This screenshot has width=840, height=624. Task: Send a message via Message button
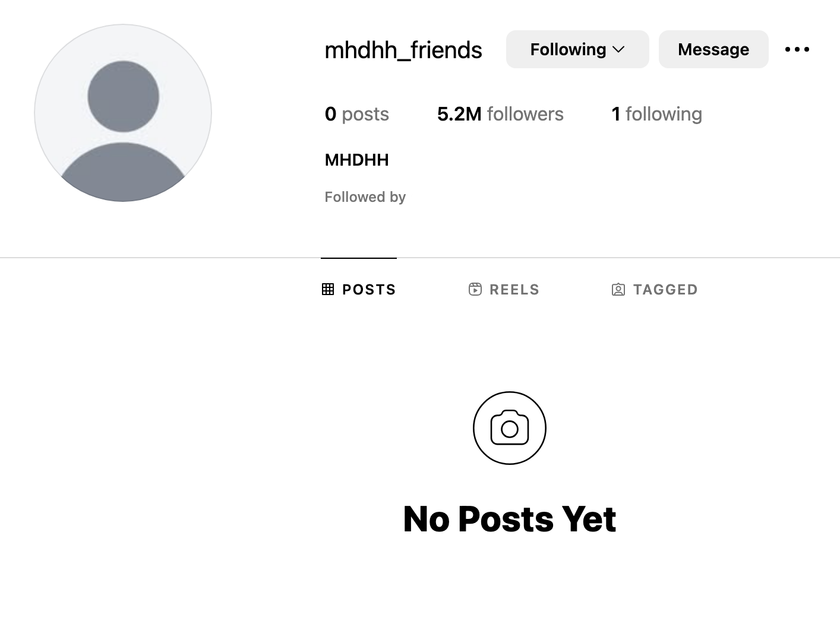pyautogui.click(x=713, y=49)
